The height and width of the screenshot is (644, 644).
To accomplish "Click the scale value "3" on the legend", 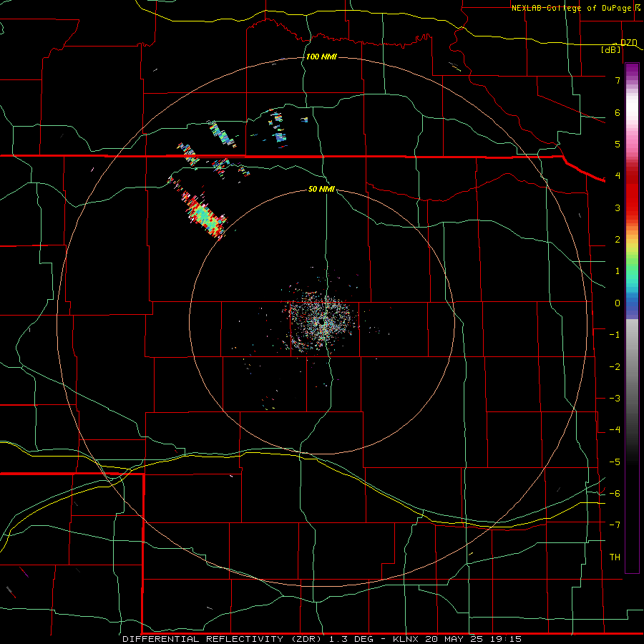I will click(618, 208).
